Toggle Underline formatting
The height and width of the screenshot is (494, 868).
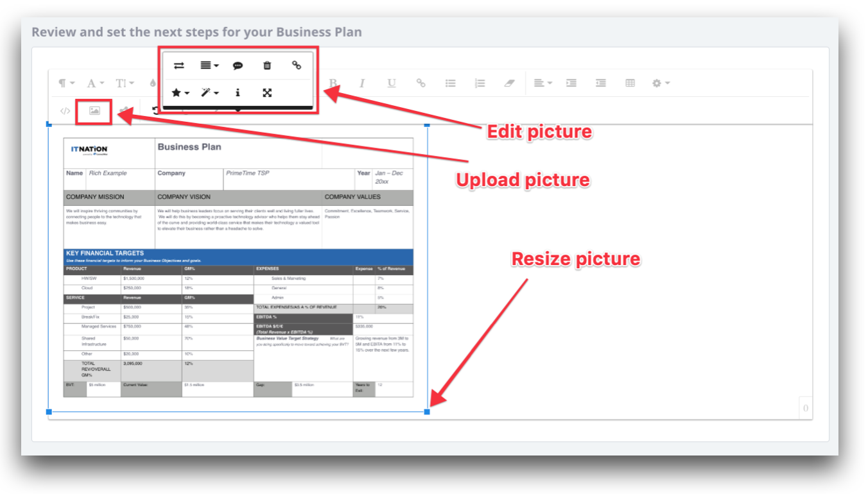(392, 83)
